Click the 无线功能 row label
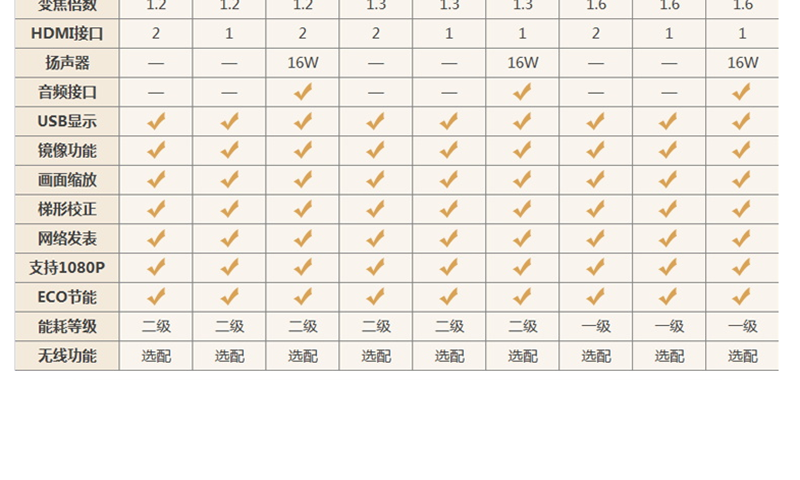The width and height of the screenshot is (800, 480). pos(67,355)
